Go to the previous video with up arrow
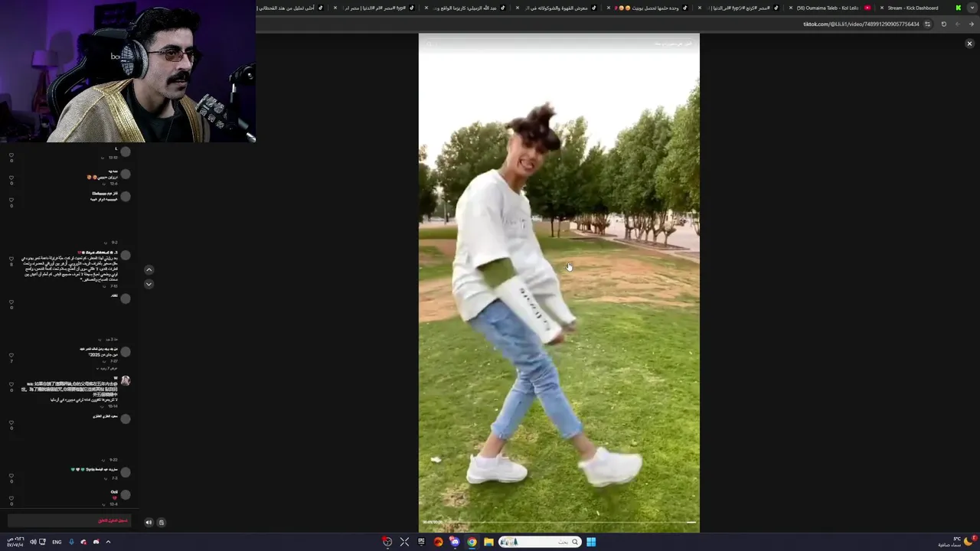This screenshot has width=980, height=551. [x=149, y=269]
